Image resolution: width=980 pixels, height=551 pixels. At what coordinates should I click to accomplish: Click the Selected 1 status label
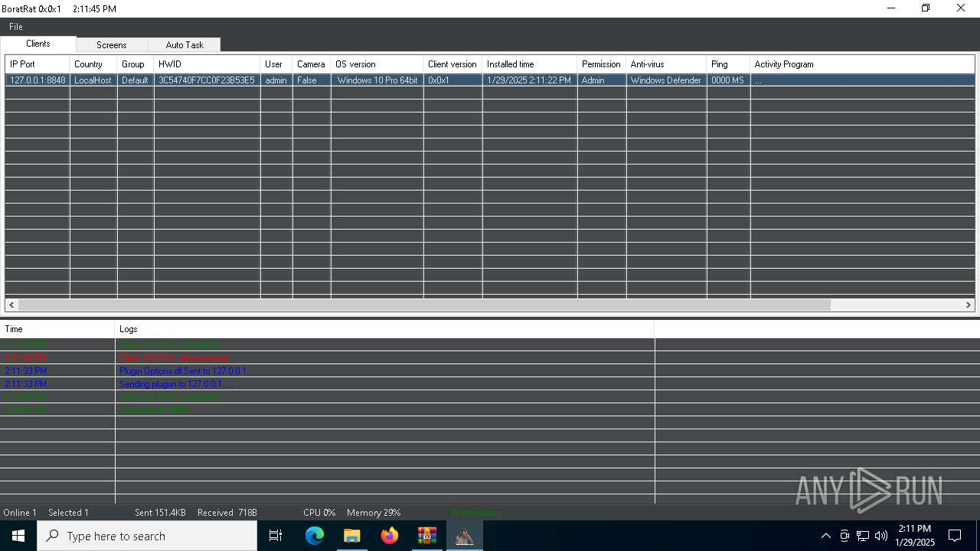point(68,513)
